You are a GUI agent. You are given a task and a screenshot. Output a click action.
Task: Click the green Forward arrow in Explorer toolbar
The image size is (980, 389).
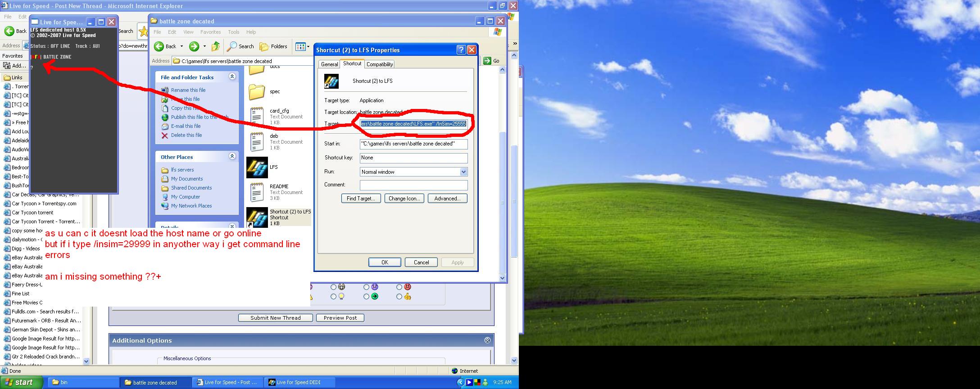click(x=194, y=46)
